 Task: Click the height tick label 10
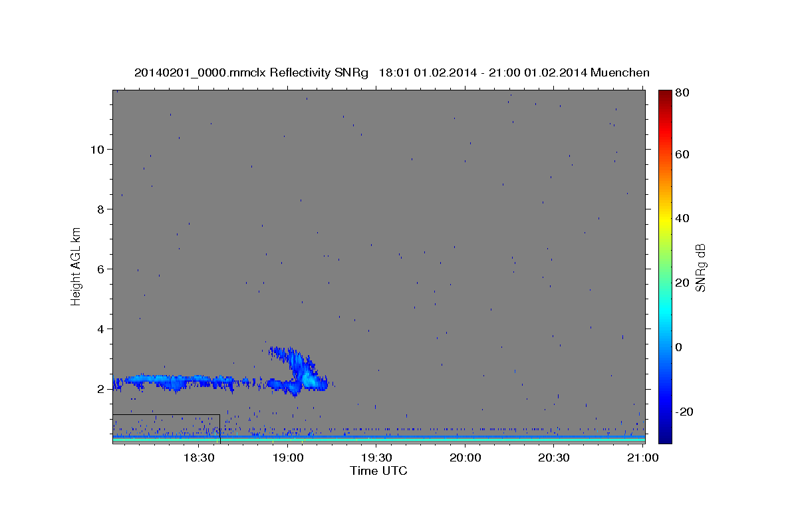(98, 149)
